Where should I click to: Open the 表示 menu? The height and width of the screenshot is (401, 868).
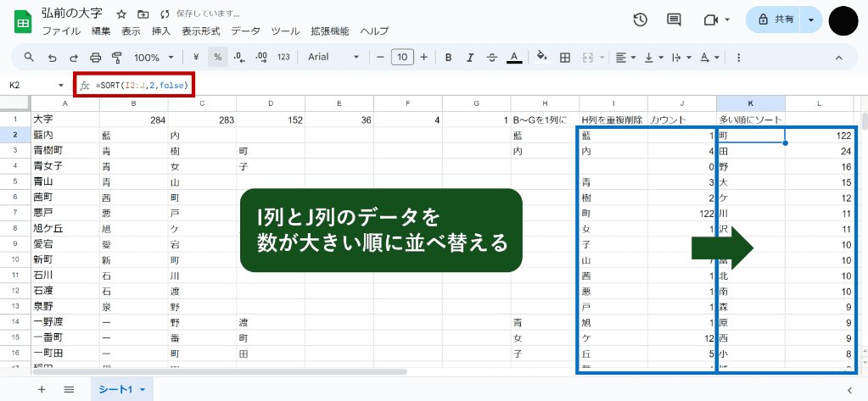[132, 31]
